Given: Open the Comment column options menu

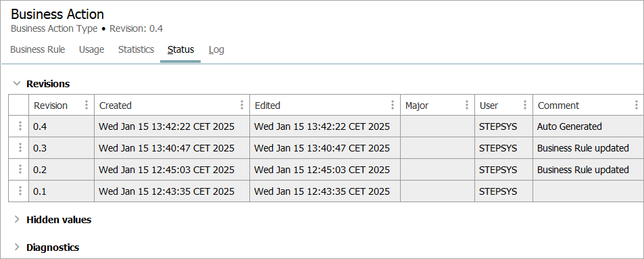Looking at the screenshot, I should point(636,105).
